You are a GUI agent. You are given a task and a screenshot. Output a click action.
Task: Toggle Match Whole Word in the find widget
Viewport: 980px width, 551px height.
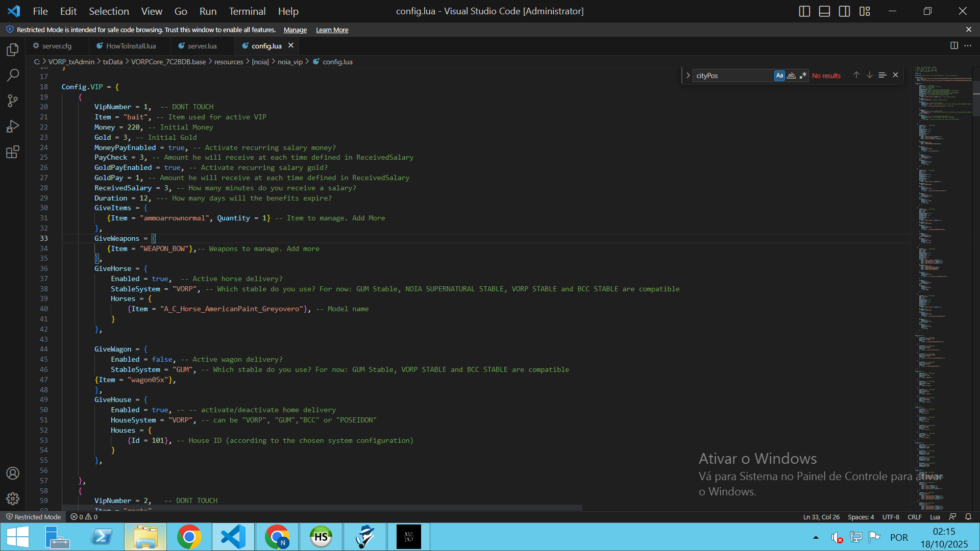click(x=791, y=76)
